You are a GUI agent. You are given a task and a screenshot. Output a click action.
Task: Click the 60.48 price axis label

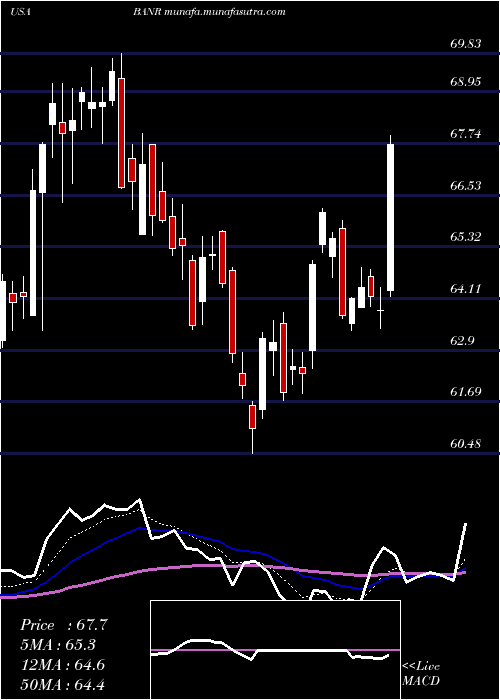click(466, 444)
